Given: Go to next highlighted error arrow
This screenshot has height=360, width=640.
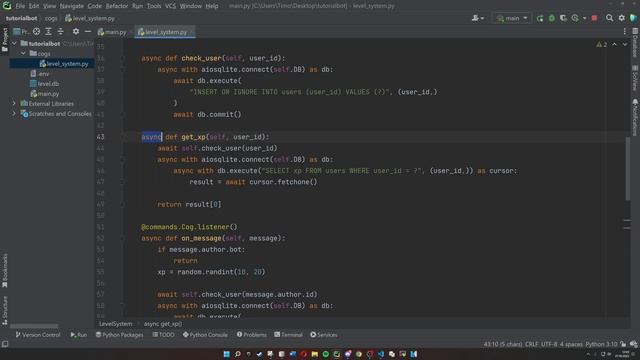Looking at the screenshot, I should pos(625,44).
